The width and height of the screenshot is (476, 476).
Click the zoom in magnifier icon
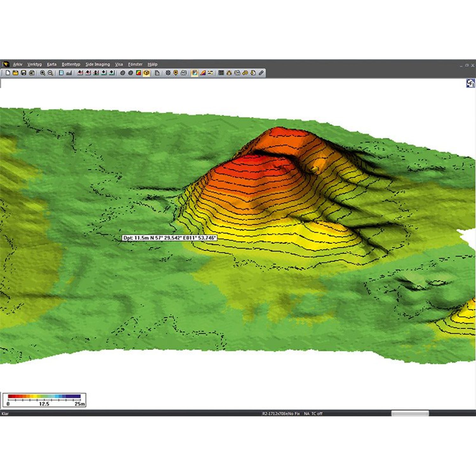43,73
